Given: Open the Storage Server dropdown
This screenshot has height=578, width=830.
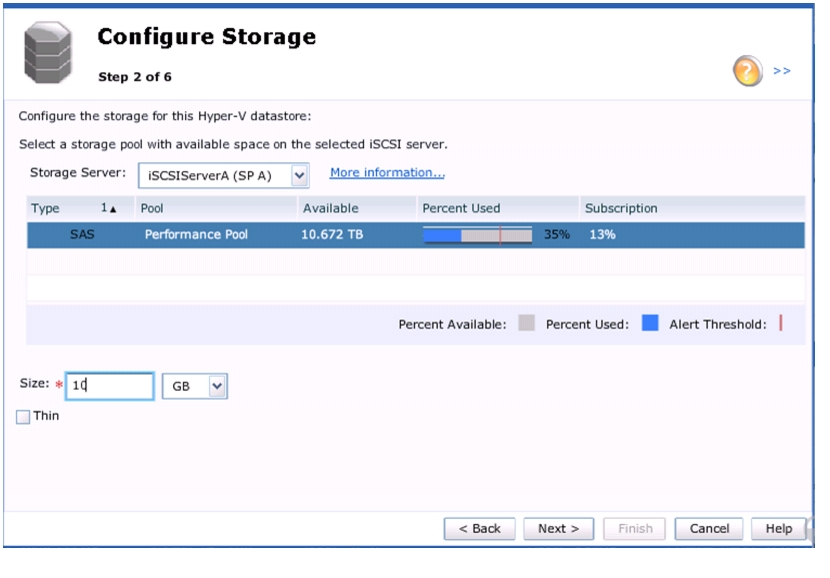Looking at the screenshot, I should [299, 175].
